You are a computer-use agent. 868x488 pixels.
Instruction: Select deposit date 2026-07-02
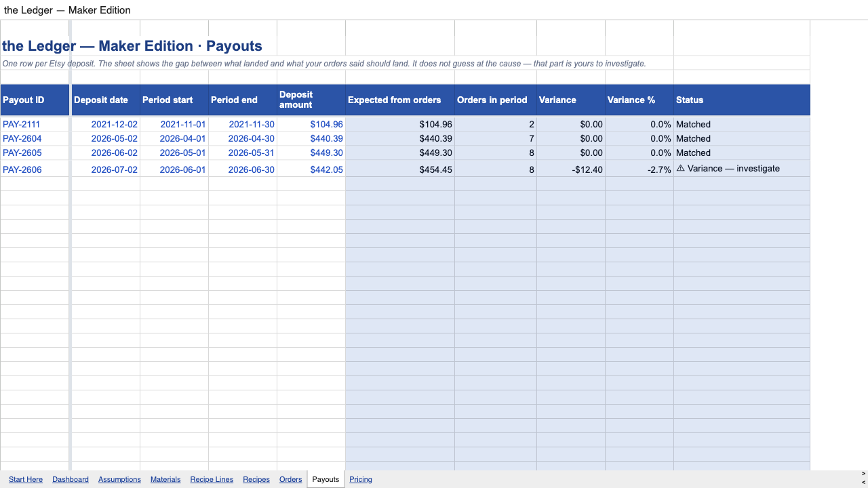coord(106,169)
